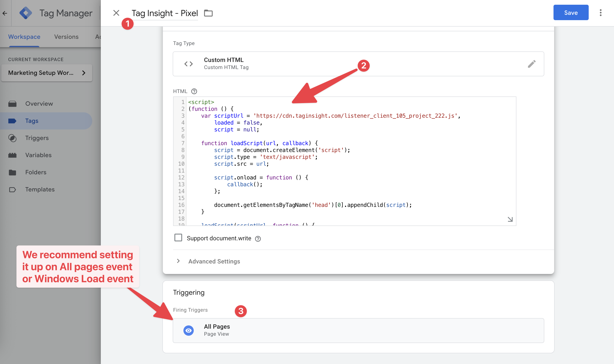Screen dimensions: 614x364
Task: Edit the Tag Insight - Pixel name field
Action: (x=164, y=13)
